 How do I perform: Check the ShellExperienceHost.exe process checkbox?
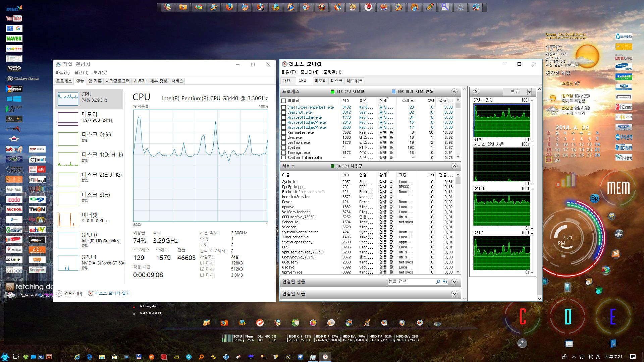click(x=284, y=108)
